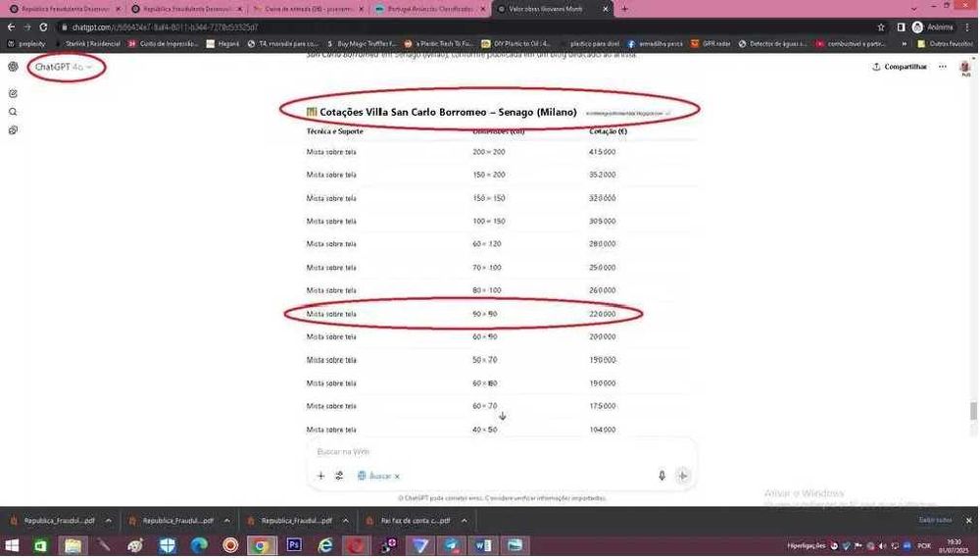Switch to Portugal Relações tab
Viewport: 980px width, 560px height.
(x=428, y=10)
